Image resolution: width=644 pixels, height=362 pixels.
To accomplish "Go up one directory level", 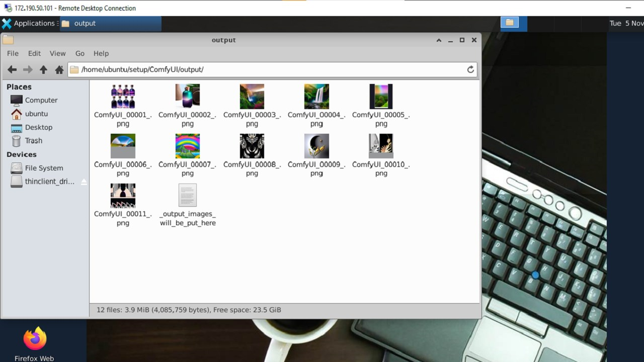I will pos(43,69).
